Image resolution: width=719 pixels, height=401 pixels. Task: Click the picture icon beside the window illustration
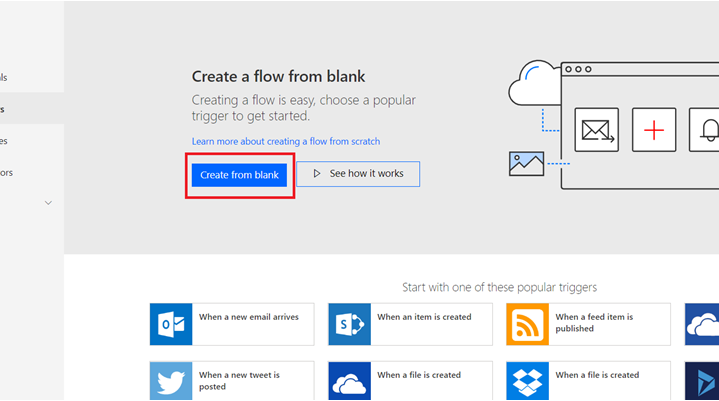point(526,164)
